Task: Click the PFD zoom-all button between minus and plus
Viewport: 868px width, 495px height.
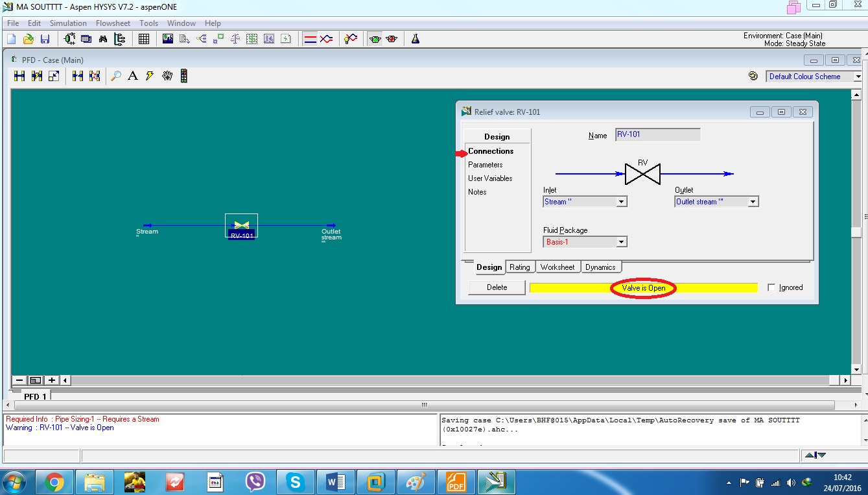Action: [36, 380]
